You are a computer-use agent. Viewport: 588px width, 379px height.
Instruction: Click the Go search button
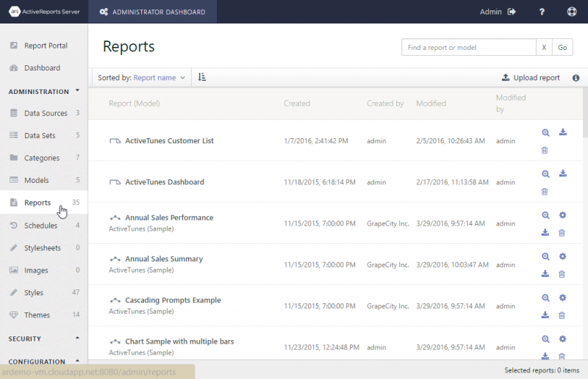pyautogui.click(x=562, y=47)
